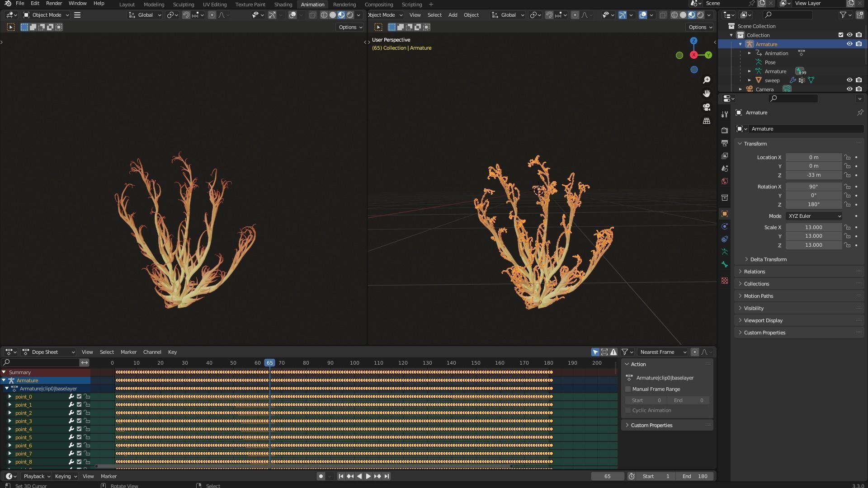Open the left viewport Options button
This screenshot has height=488, width=868.
(350, 27)
